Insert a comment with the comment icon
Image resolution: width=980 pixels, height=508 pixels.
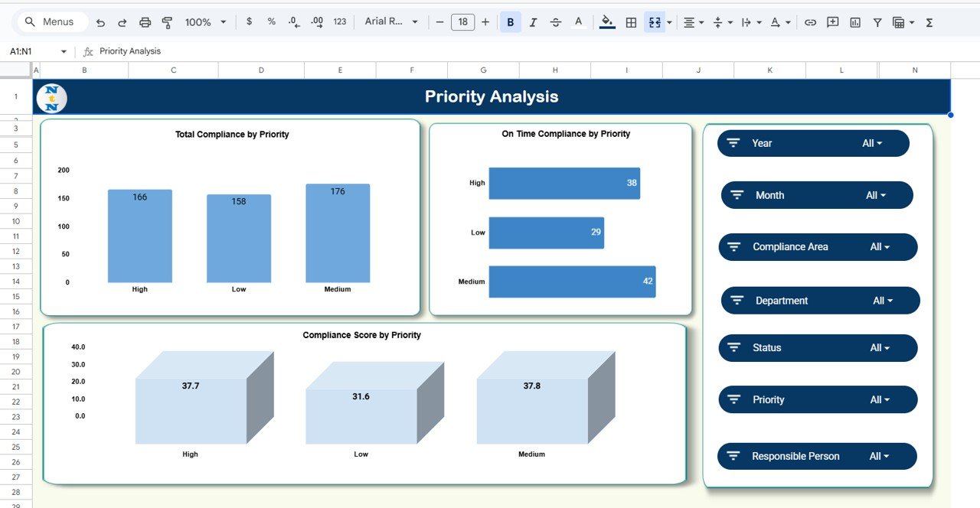point(831,22)
